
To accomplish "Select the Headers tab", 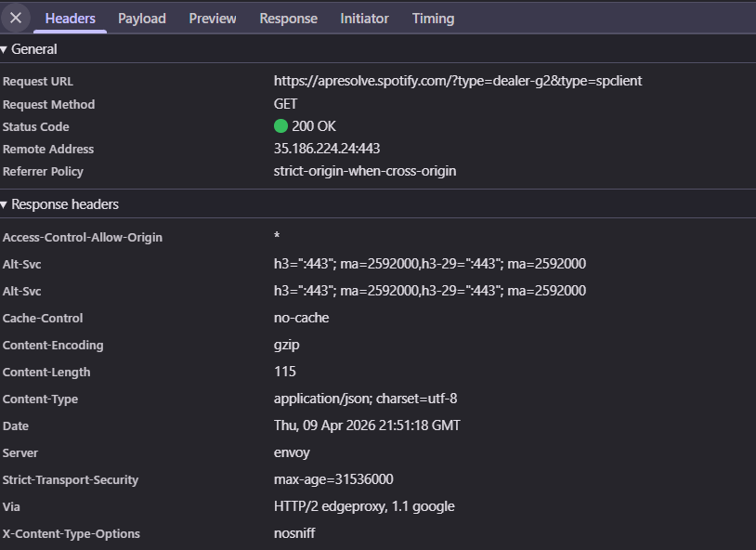I will coord(70,18).
